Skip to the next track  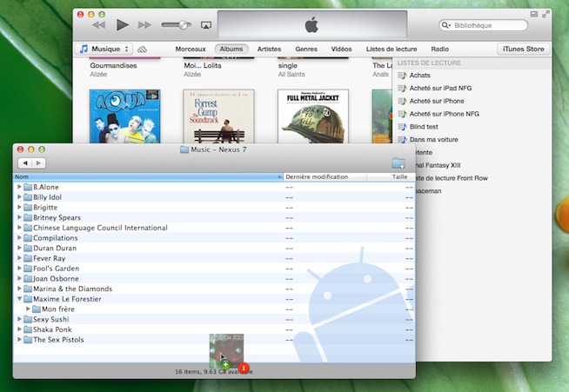click(x=145, y=26)
